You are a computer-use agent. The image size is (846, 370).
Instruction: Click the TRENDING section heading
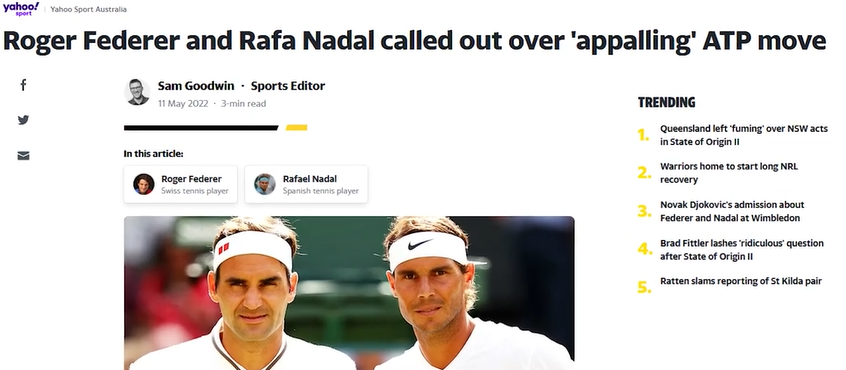point(666,102)
